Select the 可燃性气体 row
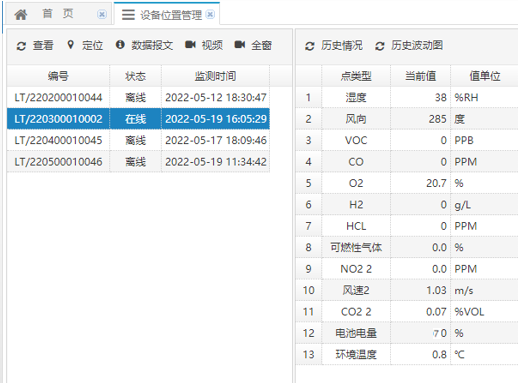518x383 pixels. pyautogui.click(x=407, y=247)
